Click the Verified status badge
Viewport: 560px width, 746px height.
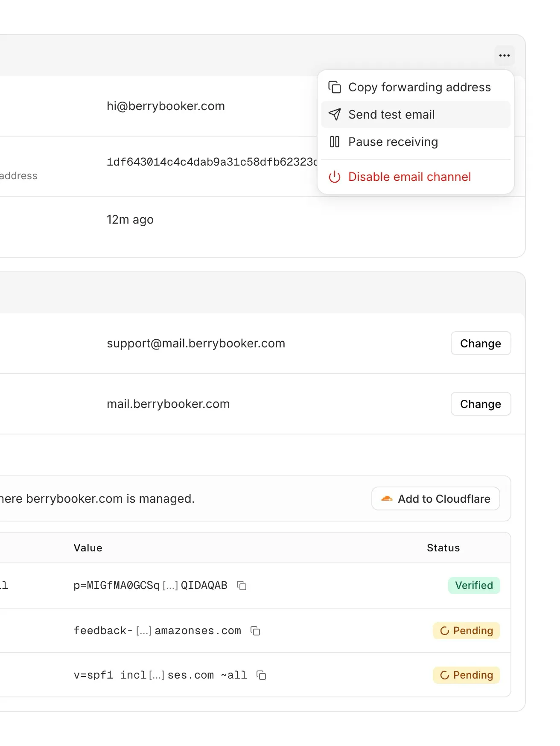[474, 586]
